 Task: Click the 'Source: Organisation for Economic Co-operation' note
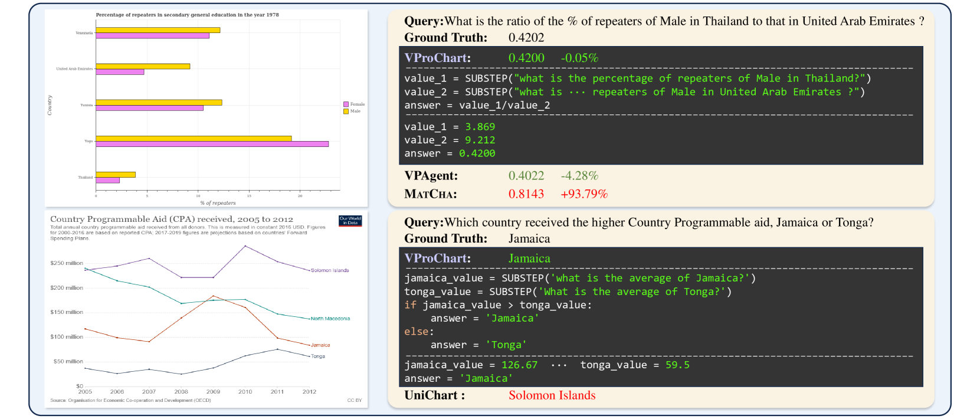click(130, 401)
